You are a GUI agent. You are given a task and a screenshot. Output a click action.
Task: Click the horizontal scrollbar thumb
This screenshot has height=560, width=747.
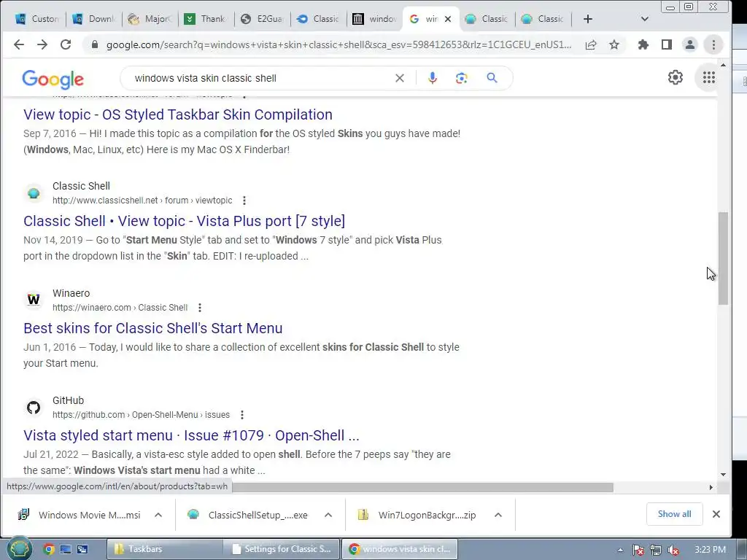click(422, 488)
